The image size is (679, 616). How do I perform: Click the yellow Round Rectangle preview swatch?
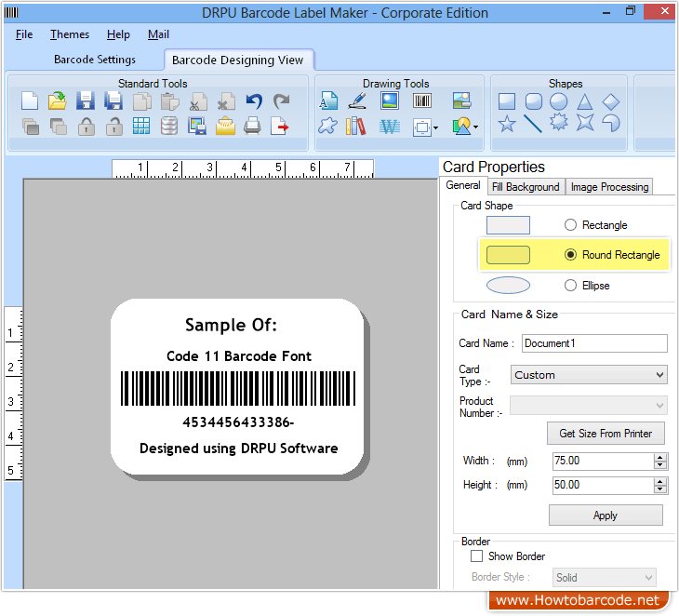pos(508,255)
